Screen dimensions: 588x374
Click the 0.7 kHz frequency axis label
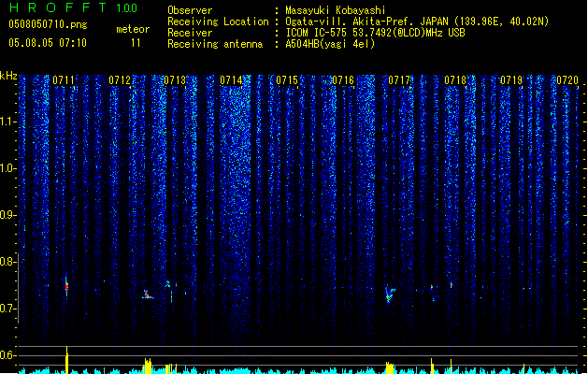[x=7, y=309]
